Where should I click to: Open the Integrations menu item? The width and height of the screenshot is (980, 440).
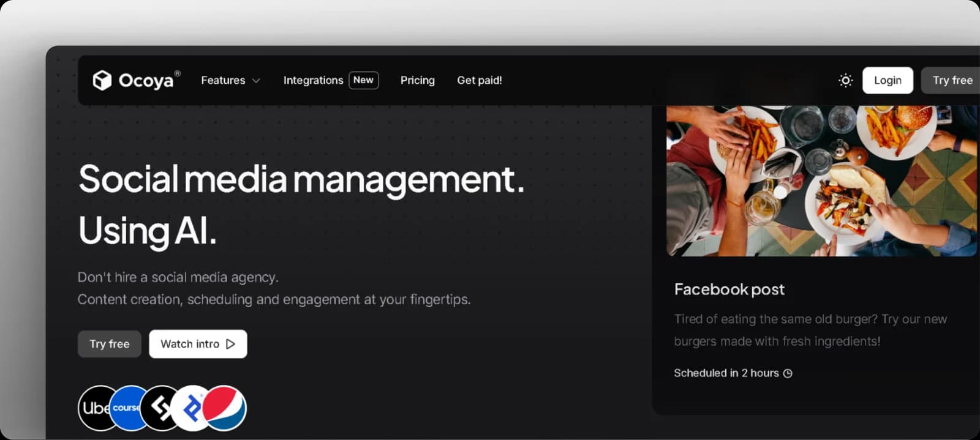tap(313, 80)
